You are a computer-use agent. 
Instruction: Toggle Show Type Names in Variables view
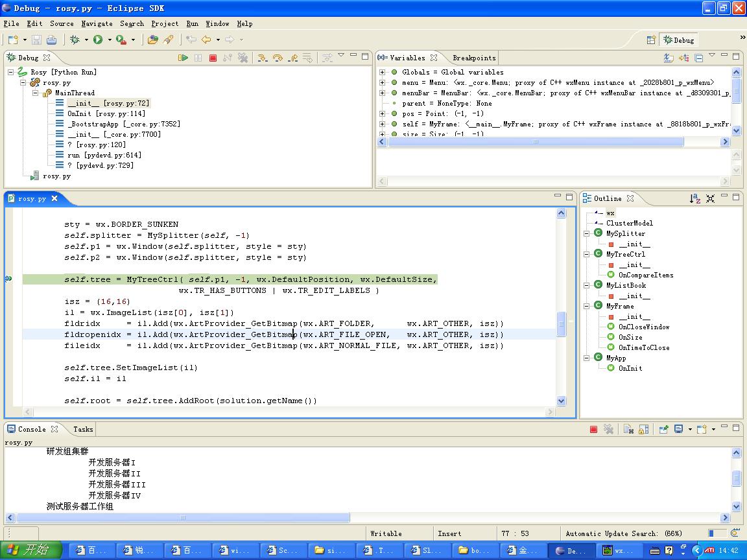(669, 58)
